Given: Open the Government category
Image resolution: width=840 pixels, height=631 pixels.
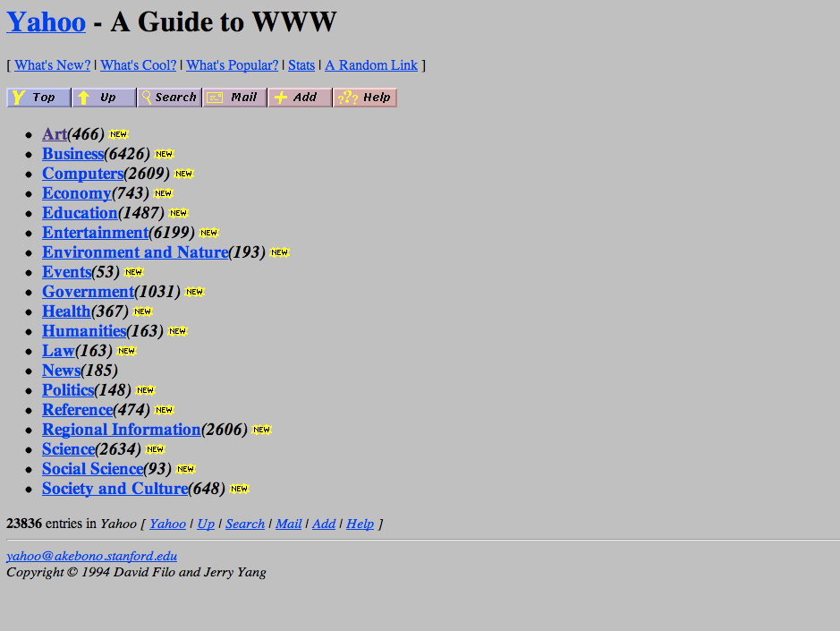Looking at the screenshot, I should (89, 292).
